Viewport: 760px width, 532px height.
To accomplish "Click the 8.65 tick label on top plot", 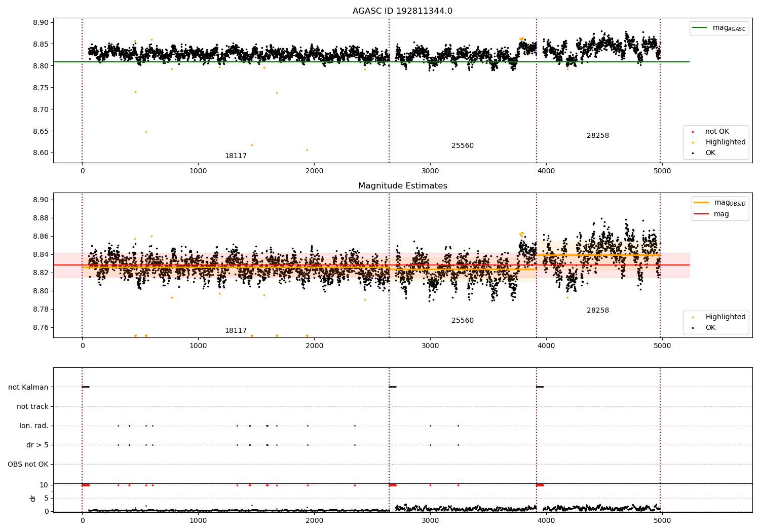I will click(41, 132).
